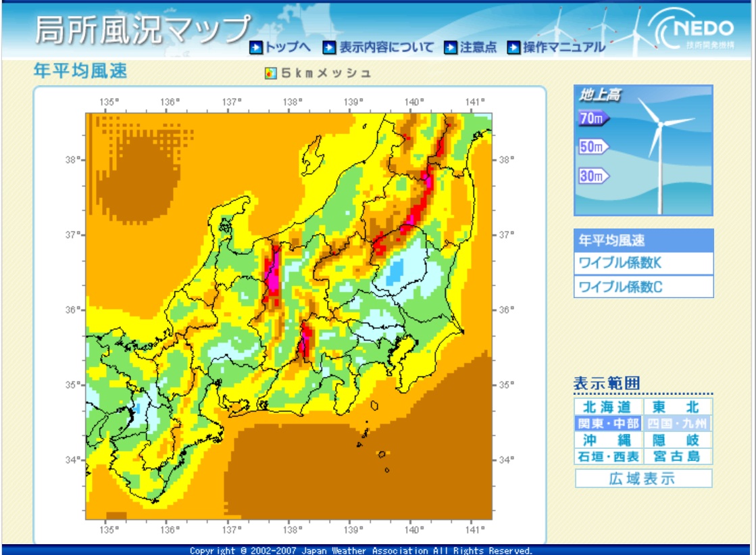Screen dimensions: 756x555
Task: Select the 70m height above ground
Action: 593,119
